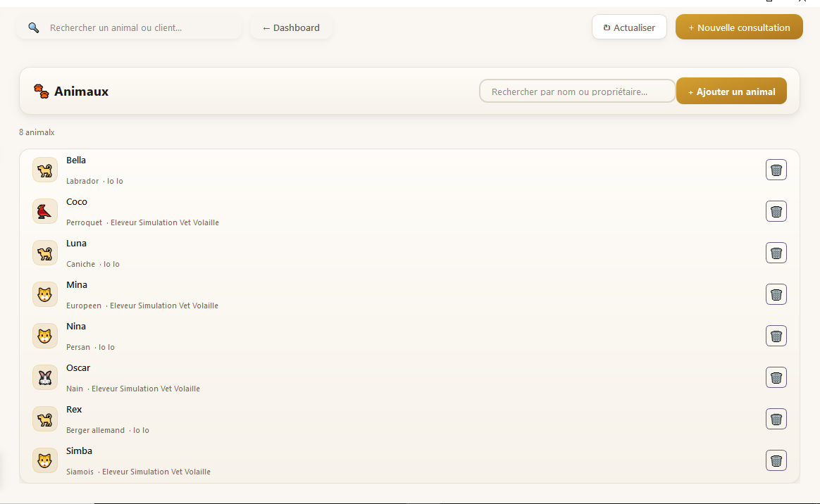This screenshot has height=504, width=820.
Task: Delete Bella using her trash icon
Action: click(x=776, y=170)
